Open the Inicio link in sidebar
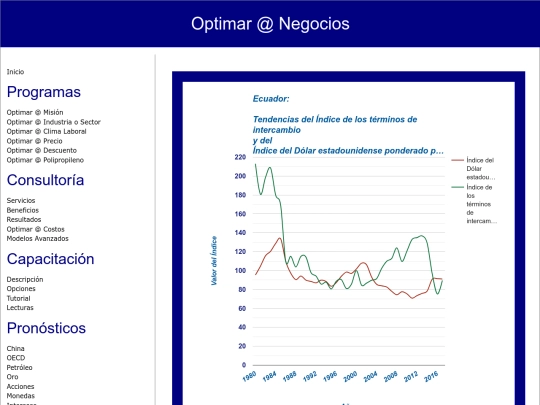Screen dimensions: 540x405 click(x=15, y=72)
